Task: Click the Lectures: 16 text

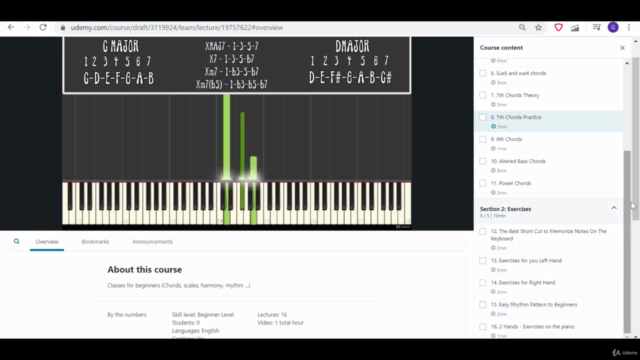Action: pyautogui.click(x=272, y=315)
